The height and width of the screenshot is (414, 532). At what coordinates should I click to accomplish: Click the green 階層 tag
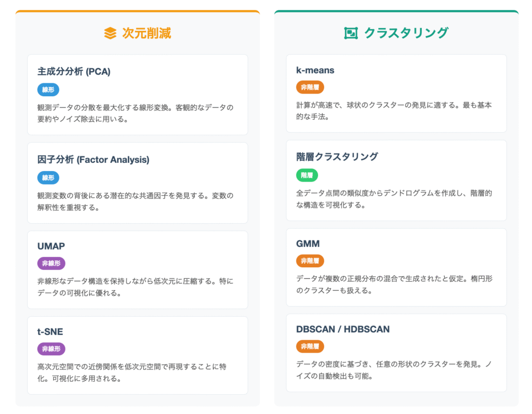click(x=307, y=175)
